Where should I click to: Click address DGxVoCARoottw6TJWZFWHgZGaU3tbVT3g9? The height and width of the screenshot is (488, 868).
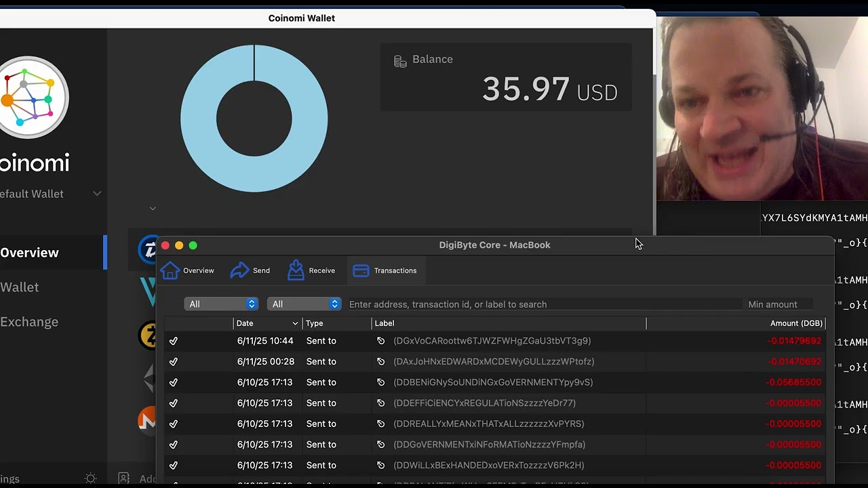pyautogui.click(x=492, y=341)
